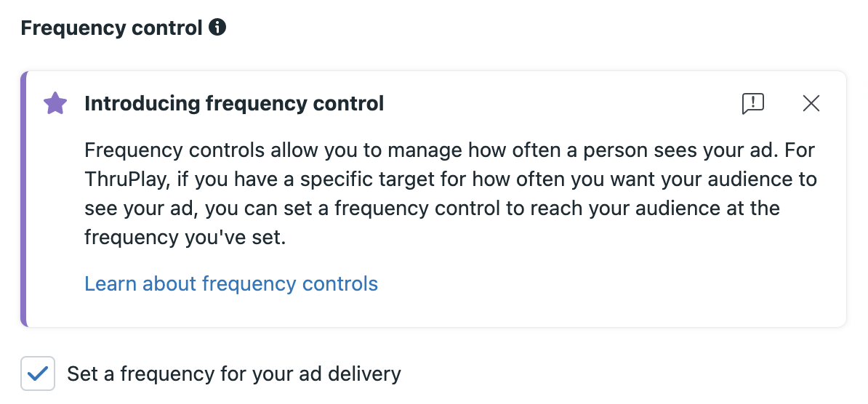Screen dimensions: 868x404
Task: Report a problem with this banner tip
Action: pyautogui.click(x=753, y=103)
